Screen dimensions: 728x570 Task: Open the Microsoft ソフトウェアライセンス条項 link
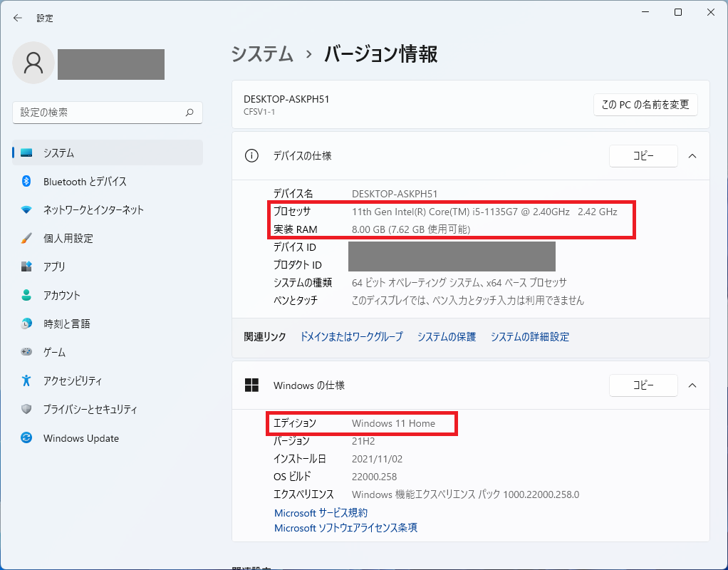[x=345, y=528]
